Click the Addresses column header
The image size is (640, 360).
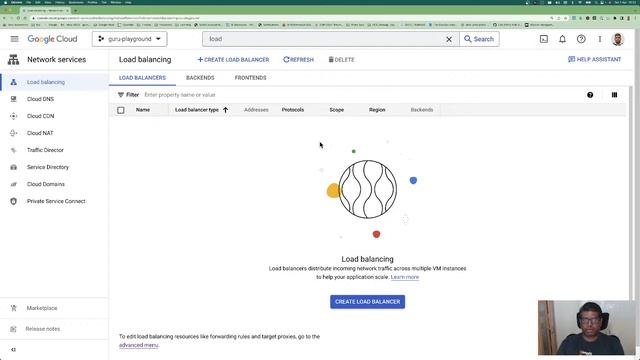256,110
